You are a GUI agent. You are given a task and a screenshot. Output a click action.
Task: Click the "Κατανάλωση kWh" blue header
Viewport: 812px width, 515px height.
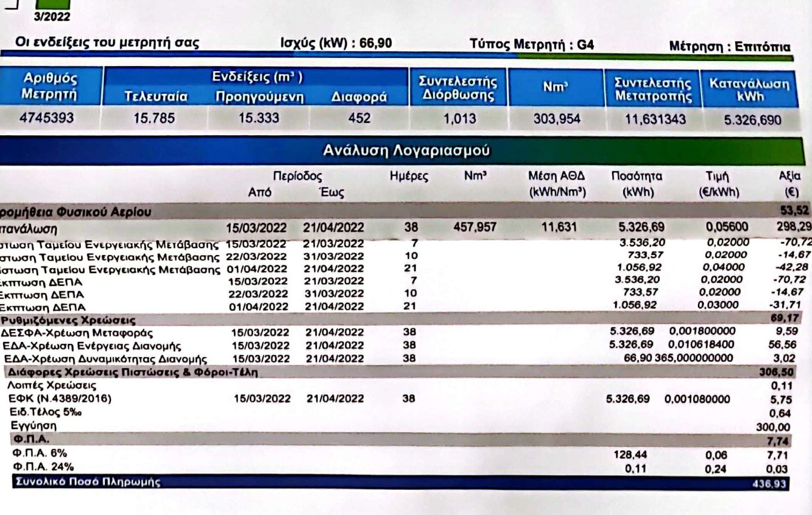(x=750, y=89)
